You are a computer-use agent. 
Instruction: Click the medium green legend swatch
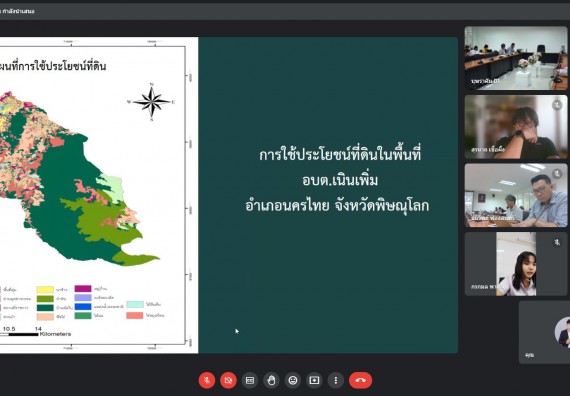coord(83,316)
